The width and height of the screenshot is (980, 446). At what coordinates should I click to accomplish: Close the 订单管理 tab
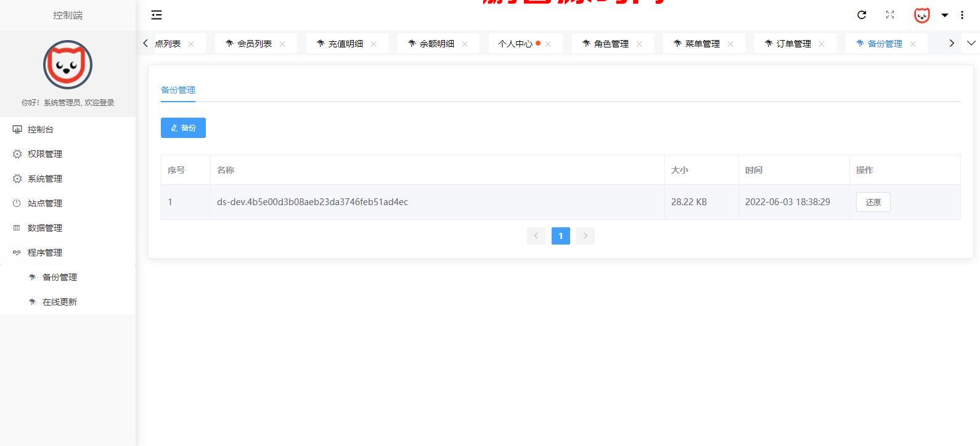tap(822, 44)
